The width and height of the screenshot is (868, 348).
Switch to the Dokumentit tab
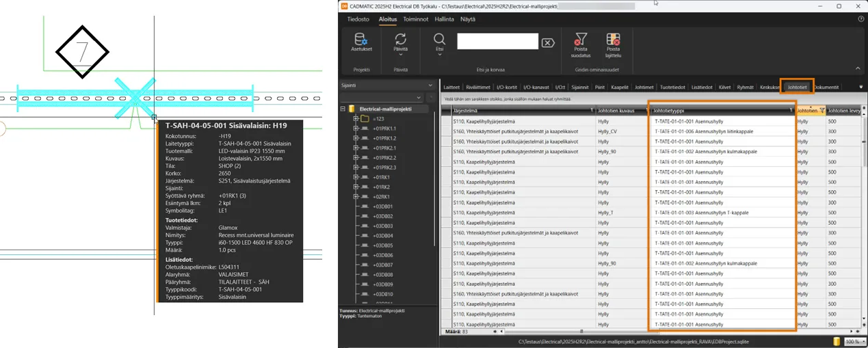coord(828,87)
